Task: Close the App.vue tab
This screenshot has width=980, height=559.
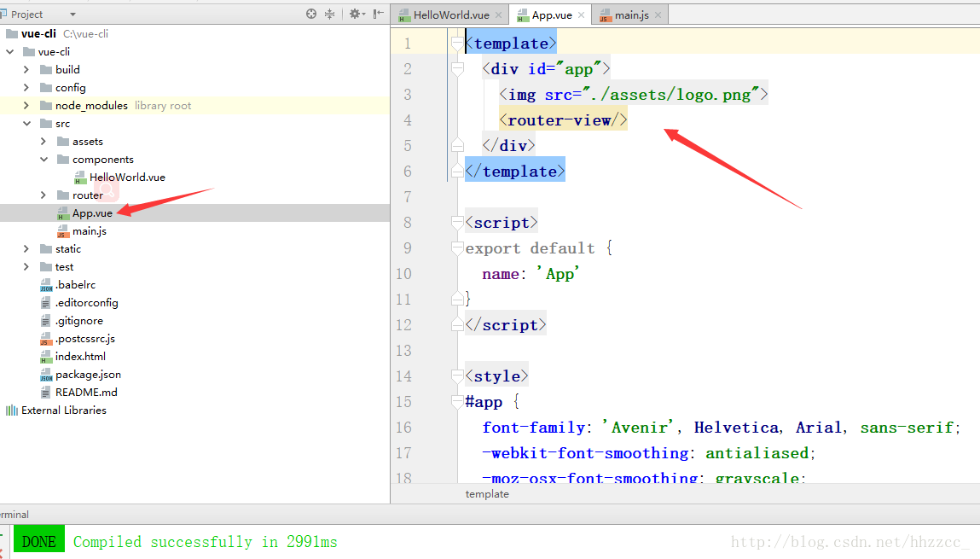Action: click(x=581, y=15)
